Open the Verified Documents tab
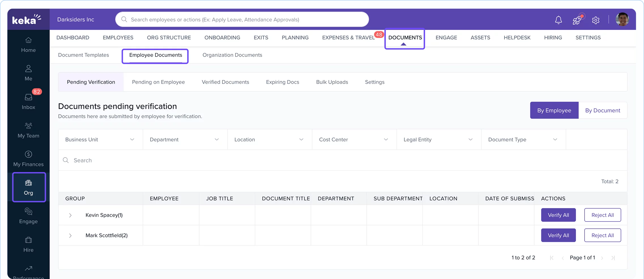The image size is (644, 279). pyautogui.click(x=225, y=82)
